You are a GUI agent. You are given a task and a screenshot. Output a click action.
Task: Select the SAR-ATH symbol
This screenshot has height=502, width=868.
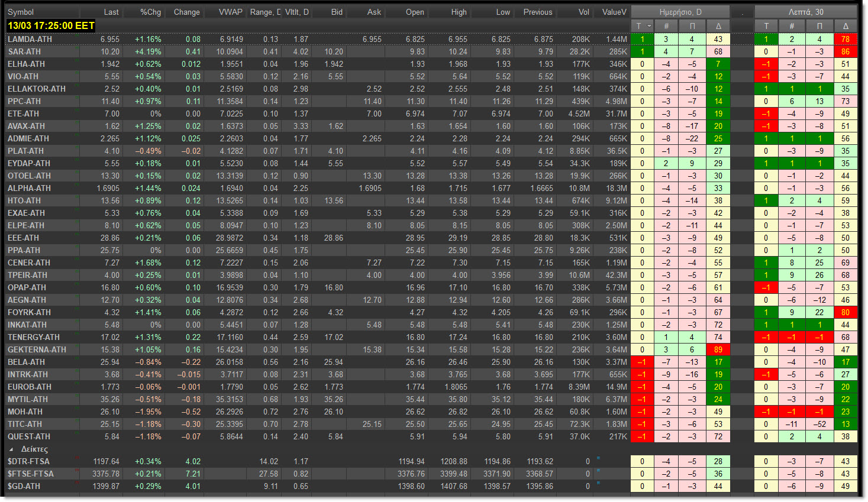pos(24,51)
